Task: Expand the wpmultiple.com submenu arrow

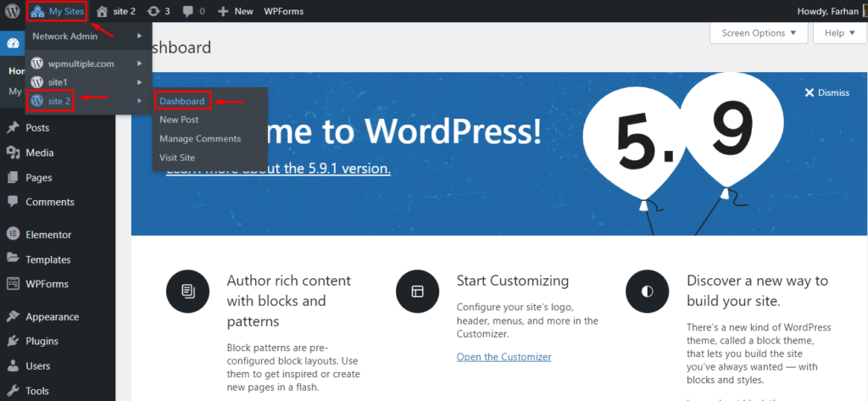Action: point(140,64)
